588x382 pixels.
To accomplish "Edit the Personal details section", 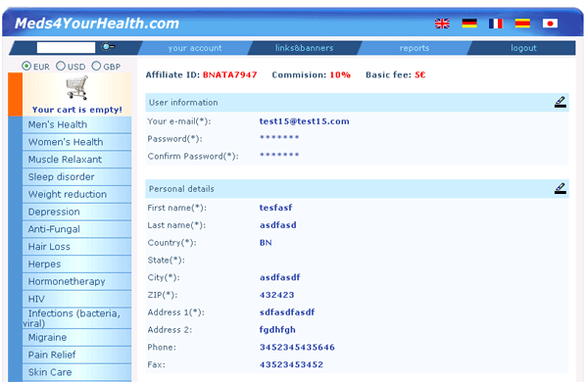I will pos(561,188).
